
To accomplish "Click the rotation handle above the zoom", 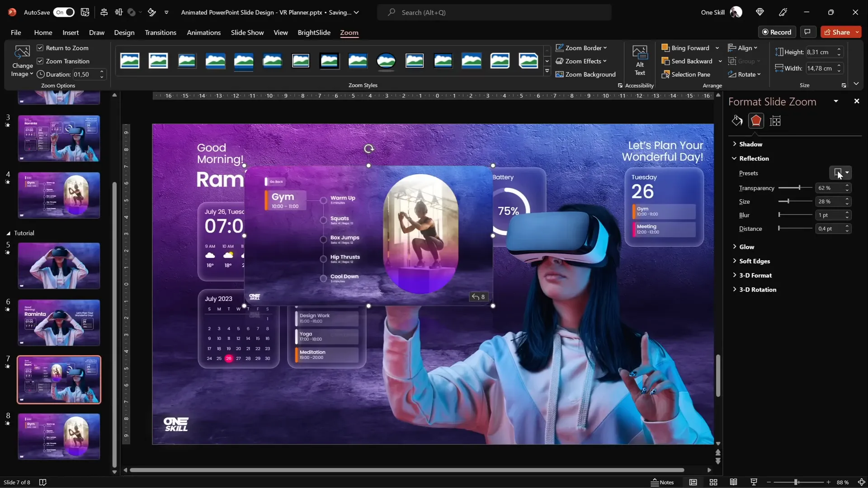I will coord(369,149).
